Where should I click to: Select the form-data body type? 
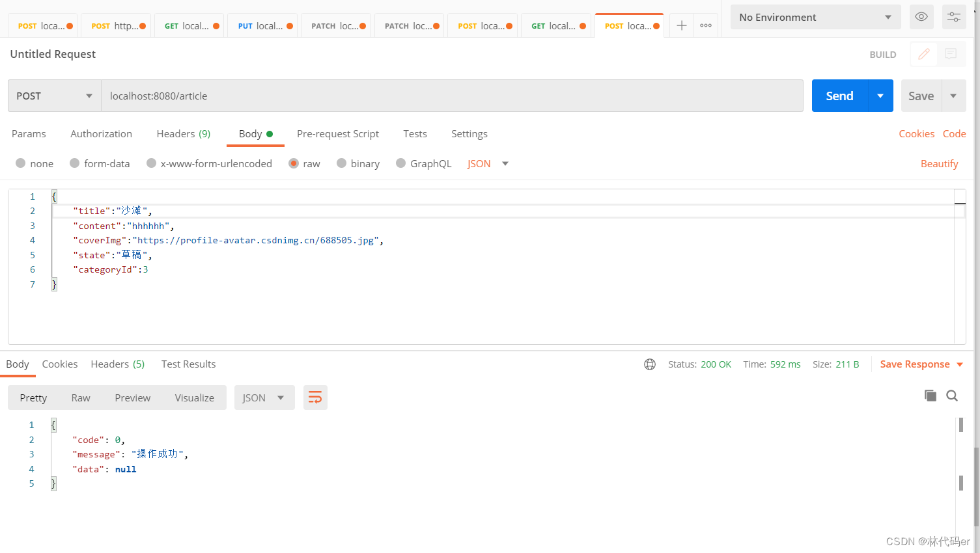pos(99,163)
